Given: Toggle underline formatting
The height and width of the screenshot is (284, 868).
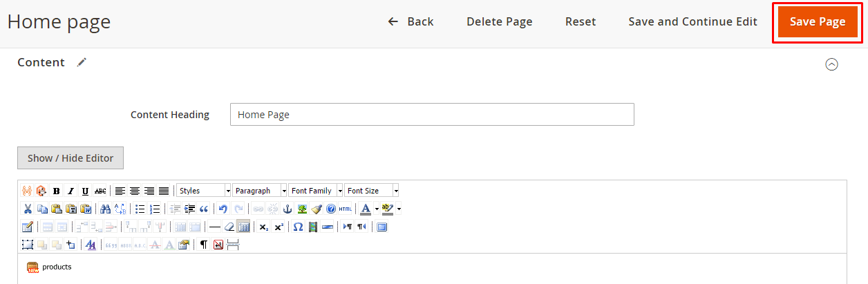Looking at the screenshot, I should (85, 191).
